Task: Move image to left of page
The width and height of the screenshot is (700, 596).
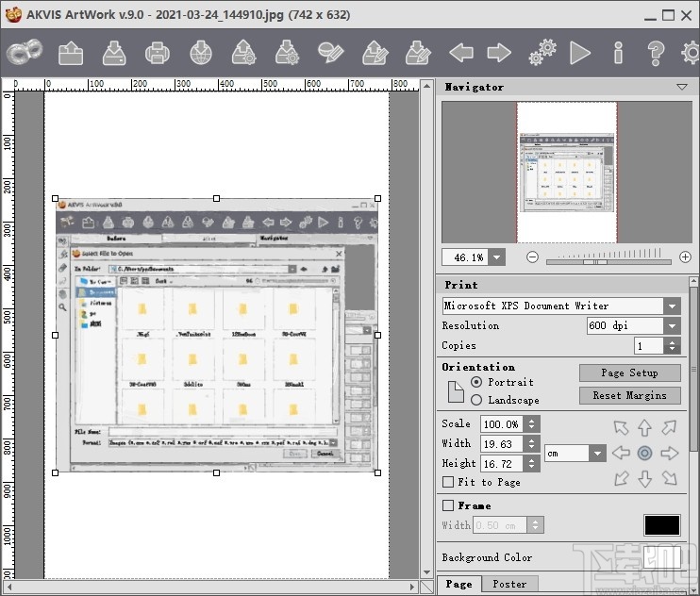Action: [x=621, y=454]
